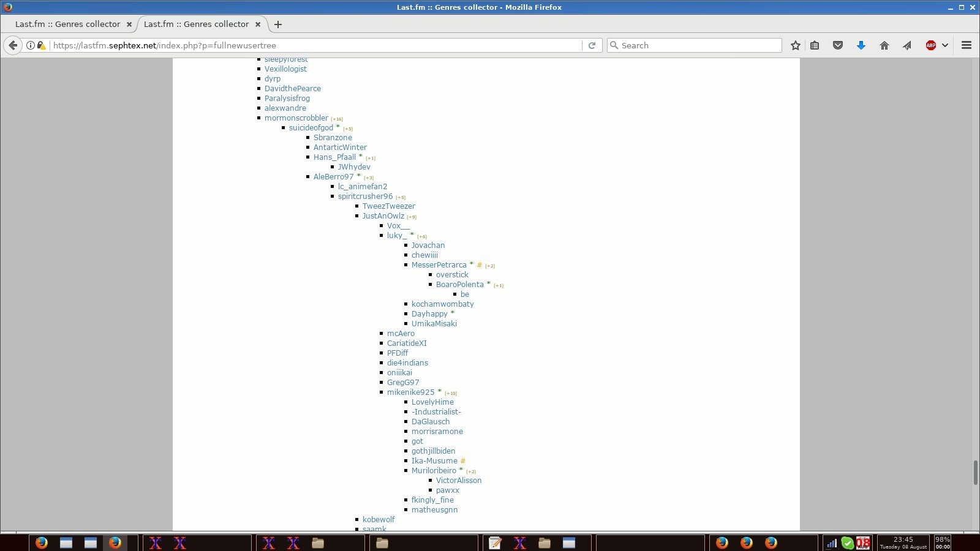Viewport: 980px width, 551px height.
Task: Click the MesserPetrarca tree entry
Action: (439, 265)
